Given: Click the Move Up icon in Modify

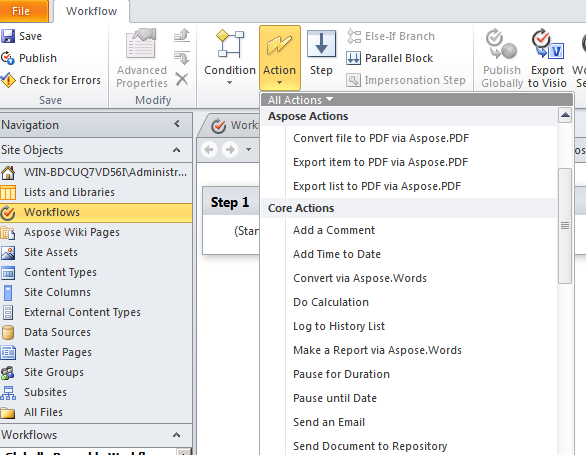Looking at the screenshot, I should (x=182, y=35).
